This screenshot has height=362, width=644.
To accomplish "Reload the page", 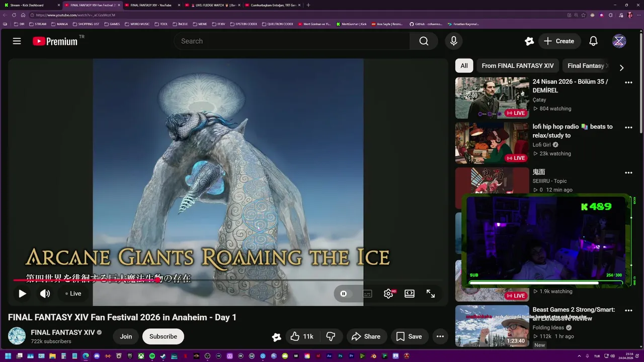I will (x=14, y=15).
